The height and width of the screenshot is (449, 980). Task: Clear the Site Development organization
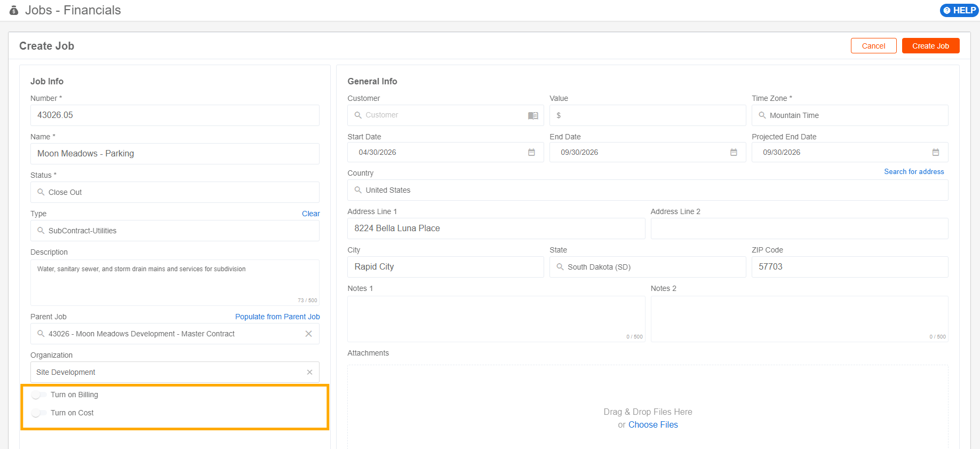pos(309,372)
